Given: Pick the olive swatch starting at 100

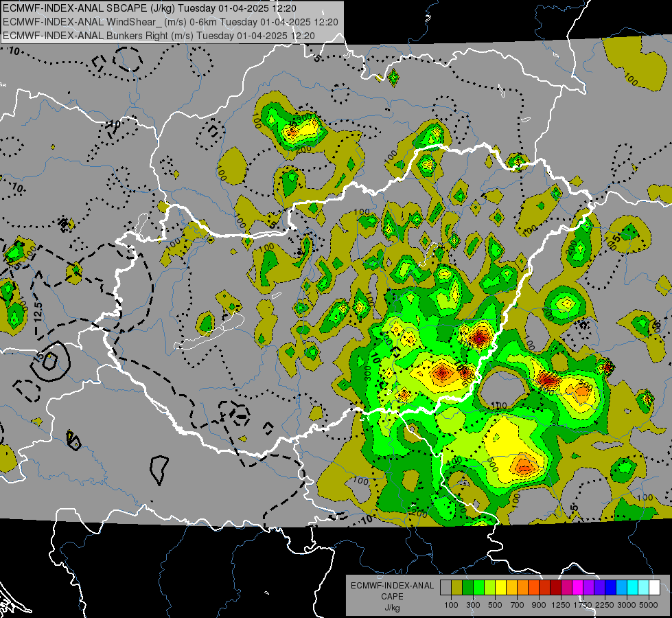Looking at the screenshot, I should 457,587.
